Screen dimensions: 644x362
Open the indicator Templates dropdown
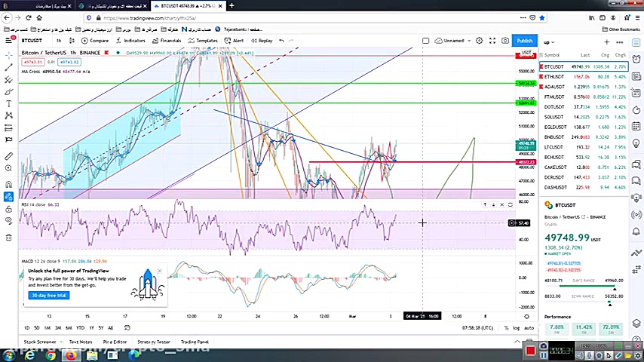point(203,41)
